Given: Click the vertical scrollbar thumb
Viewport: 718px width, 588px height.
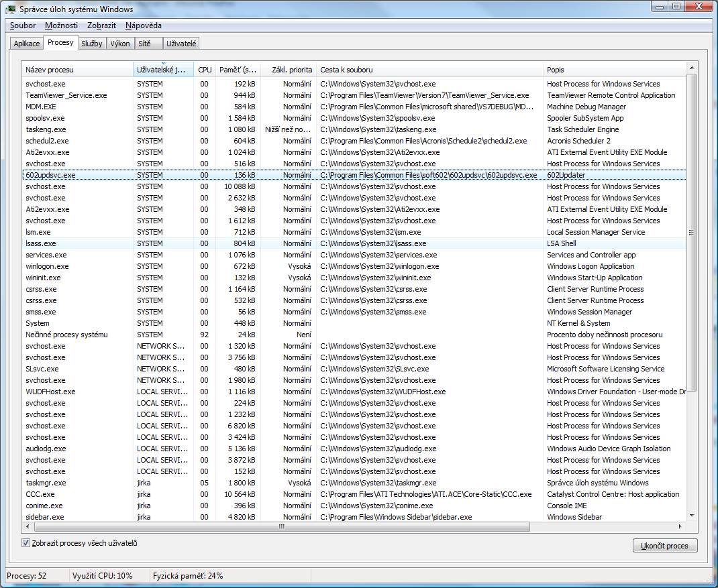Looking at the screenshot, I should click(691, 233).
